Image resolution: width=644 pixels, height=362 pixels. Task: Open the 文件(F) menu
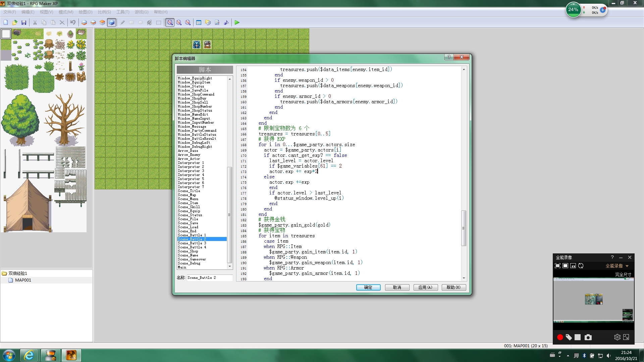click(x=10, y=12)
